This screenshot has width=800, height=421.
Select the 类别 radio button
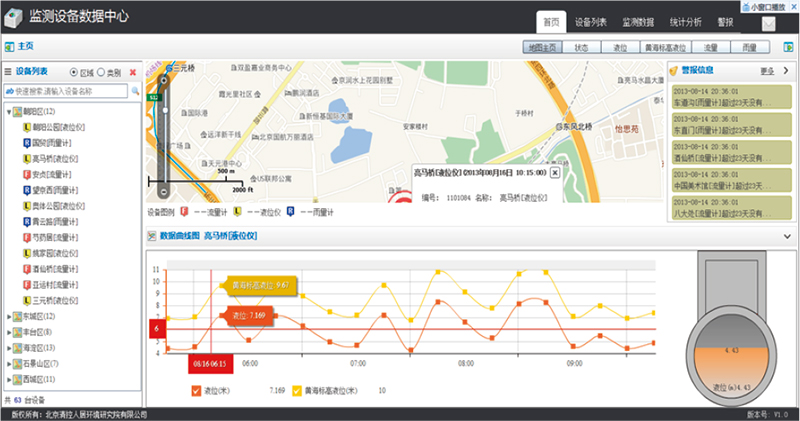pyautogui.click(x=102, y=73)
